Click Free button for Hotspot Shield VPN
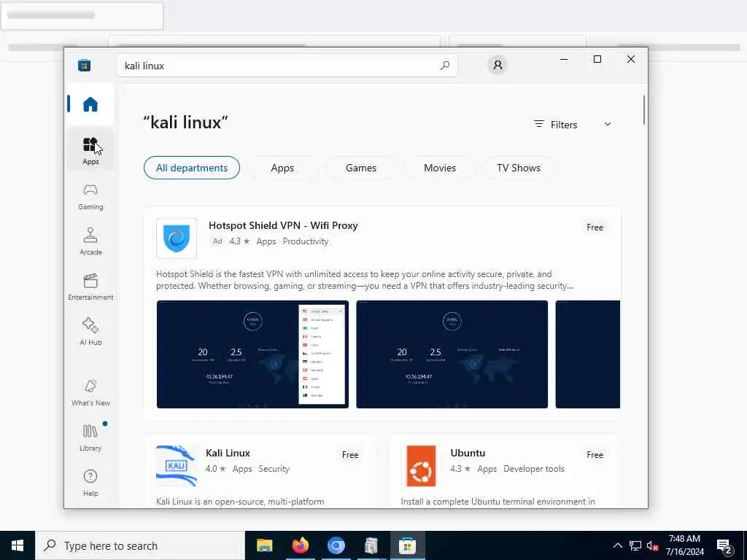Screen dimensions: 747x560 pyautogui.click(x=595, y=227)
